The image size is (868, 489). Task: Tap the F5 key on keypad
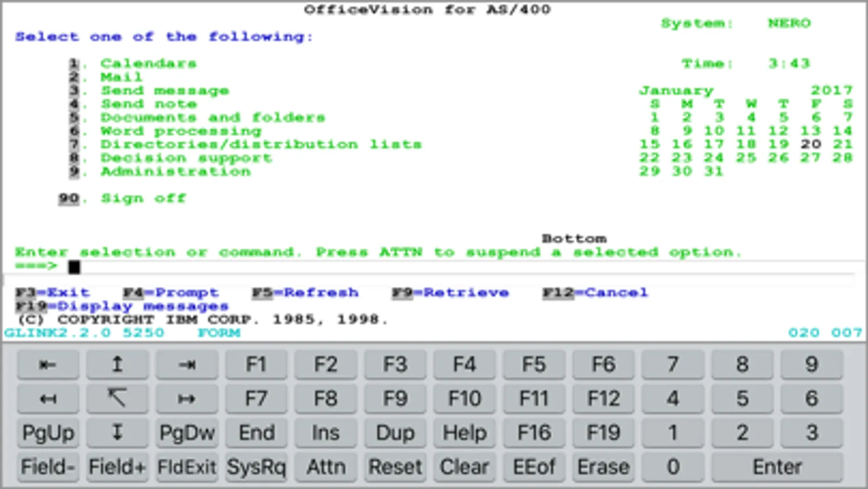(x=534, y=365)
